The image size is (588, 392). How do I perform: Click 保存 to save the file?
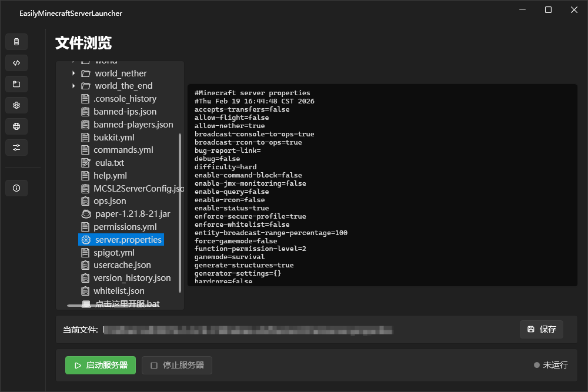(x=541, y=329)
